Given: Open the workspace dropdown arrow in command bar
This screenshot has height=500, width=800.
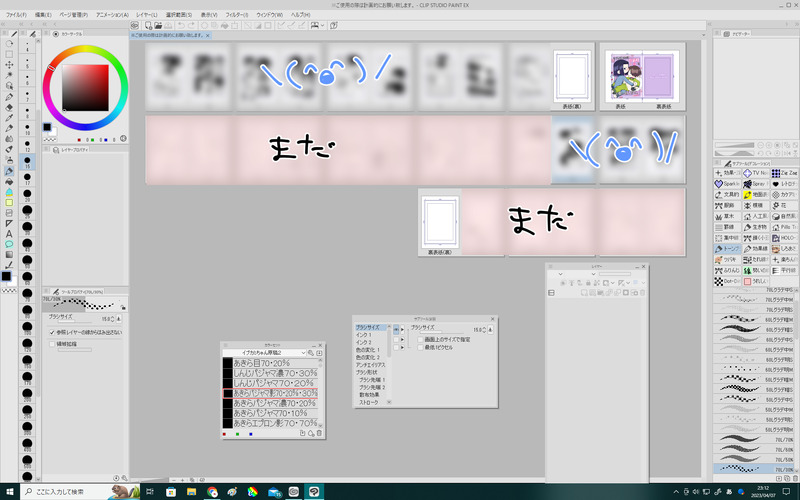Looking at the screenshot, I should coord(322,25).
